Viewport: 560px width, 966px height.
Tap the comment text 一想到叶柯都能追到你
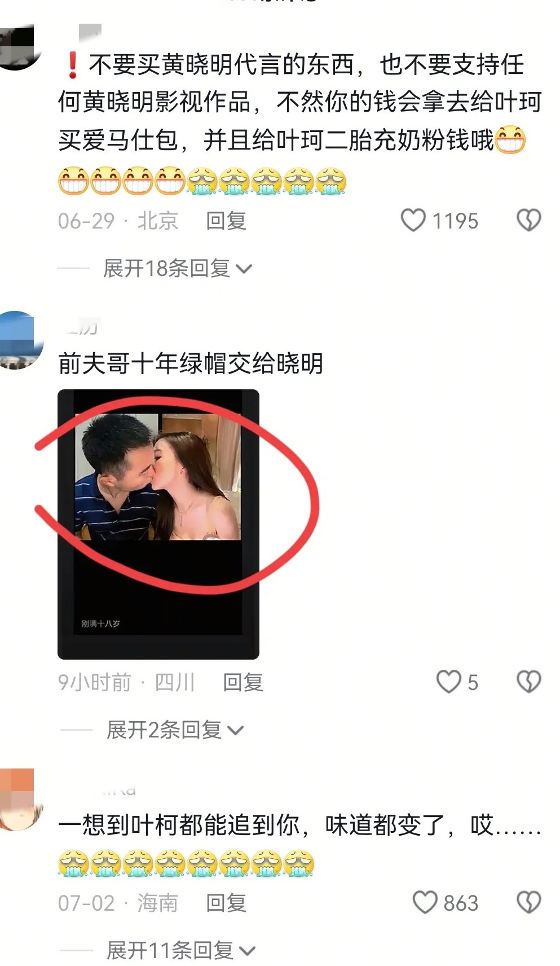[x=184, y=825]
